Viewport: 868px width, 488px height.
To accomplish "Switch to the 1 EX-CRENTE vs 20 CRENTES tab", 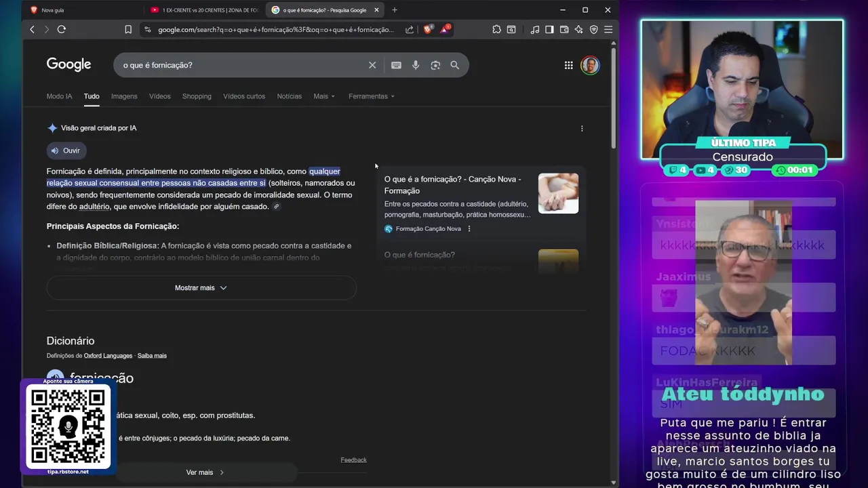I will click(205, 9).
